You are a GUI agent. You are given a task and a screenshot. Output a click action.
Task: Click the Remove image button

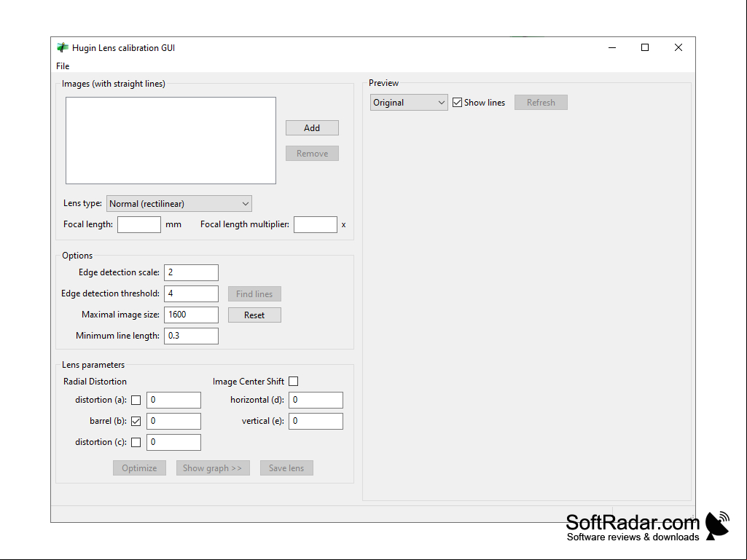point(312,154)
